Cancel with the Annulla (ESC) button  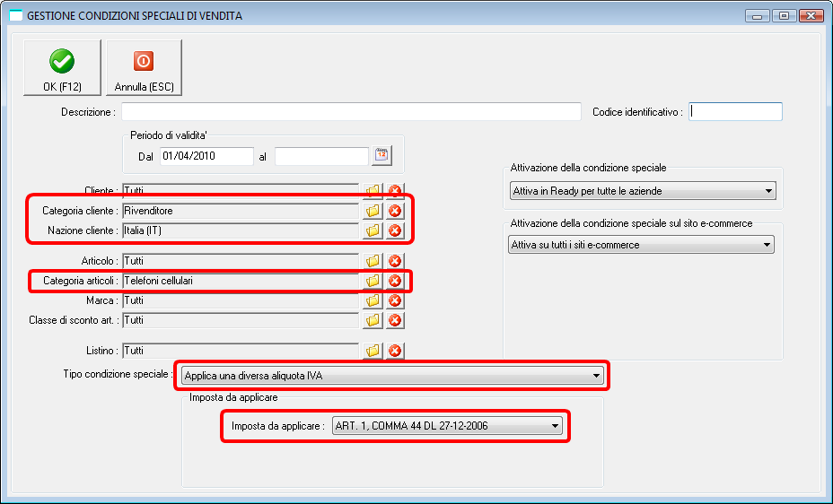point(144,68)
